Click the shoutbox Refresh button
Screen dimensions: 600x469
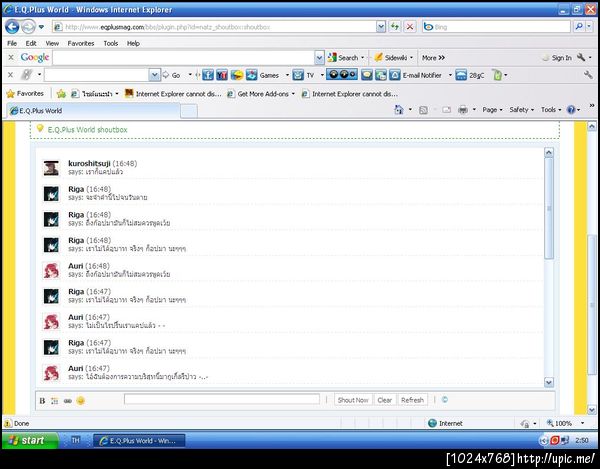(412, 400)
